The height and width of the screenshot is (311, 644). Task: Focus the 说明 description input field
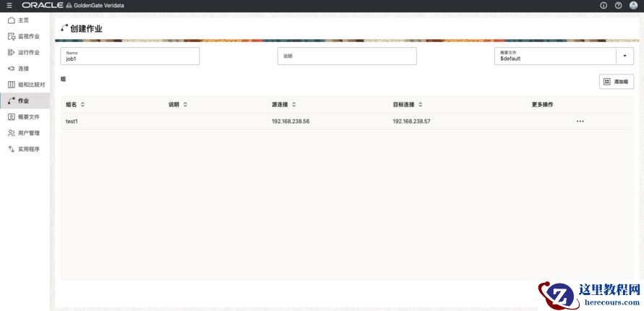coord(347,56)
